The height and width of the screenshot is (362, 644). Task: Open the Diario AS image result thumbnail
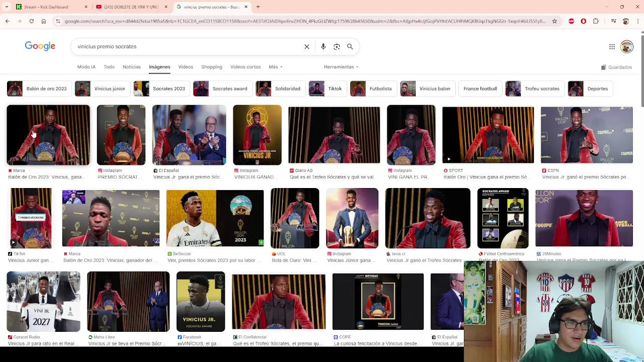[334, 135]
